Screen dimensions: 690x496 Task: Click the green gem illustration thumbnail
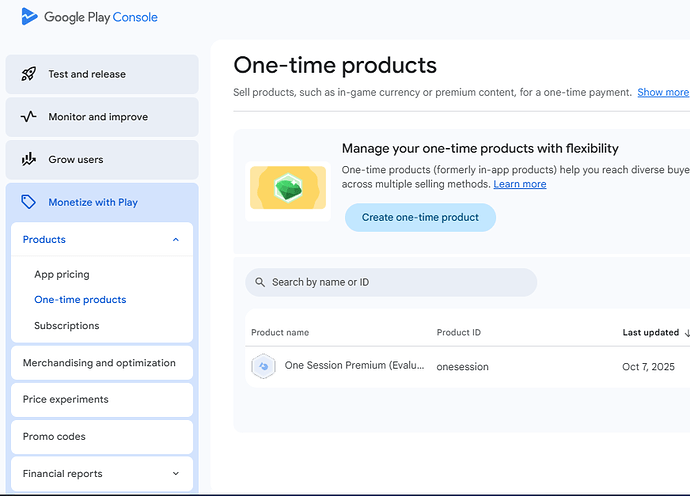pos(288,187)
